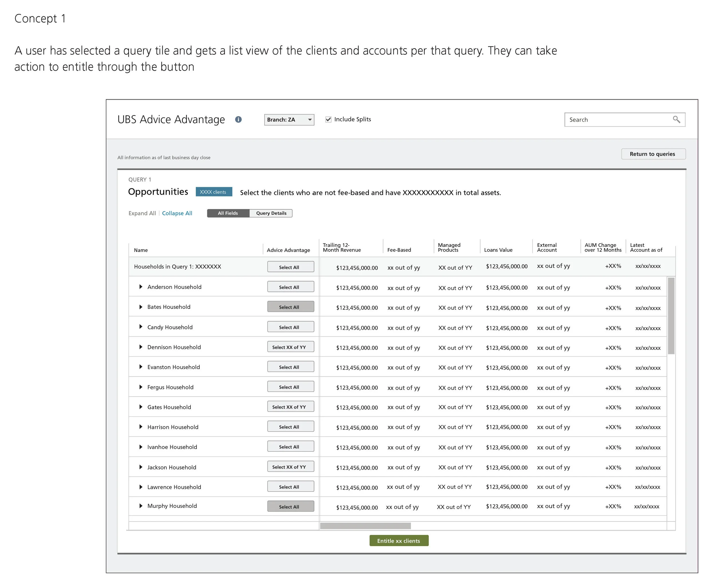Click Select XX of YY for Dennison Household
The width and height of the screenshot is (716, 588).
pyautogui.click(x=290, y=347)
